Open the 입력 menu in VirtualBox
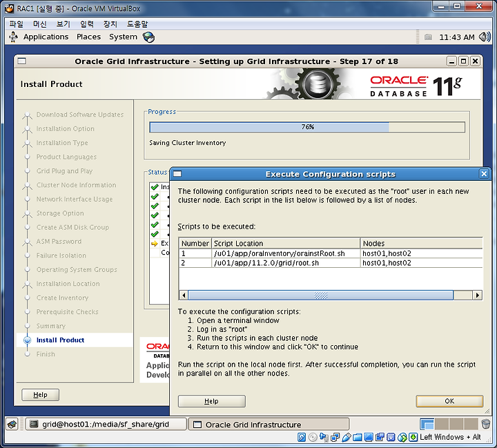Viewport: 497px width, 448px height. pos(86,23)
